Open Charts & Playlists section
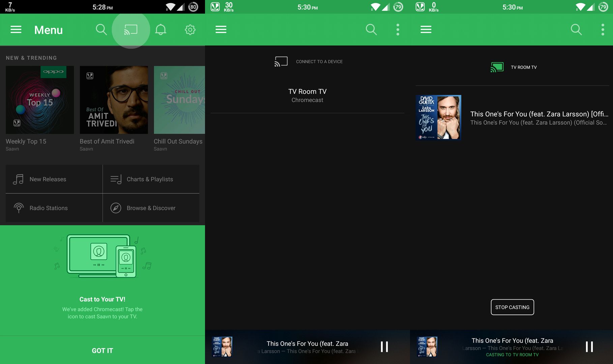613x364 pixels. (x=151, y=179)
